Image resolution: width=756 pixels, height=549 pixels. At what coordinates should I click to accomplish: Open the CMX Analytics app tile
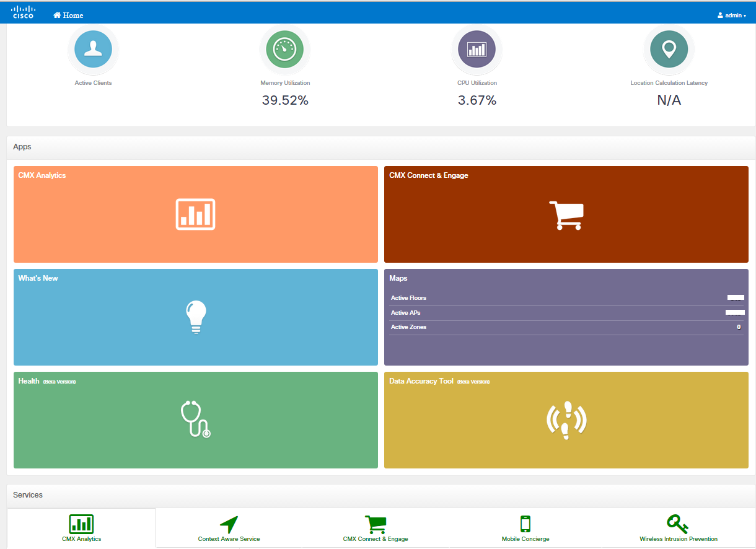[x=195, y=214]
